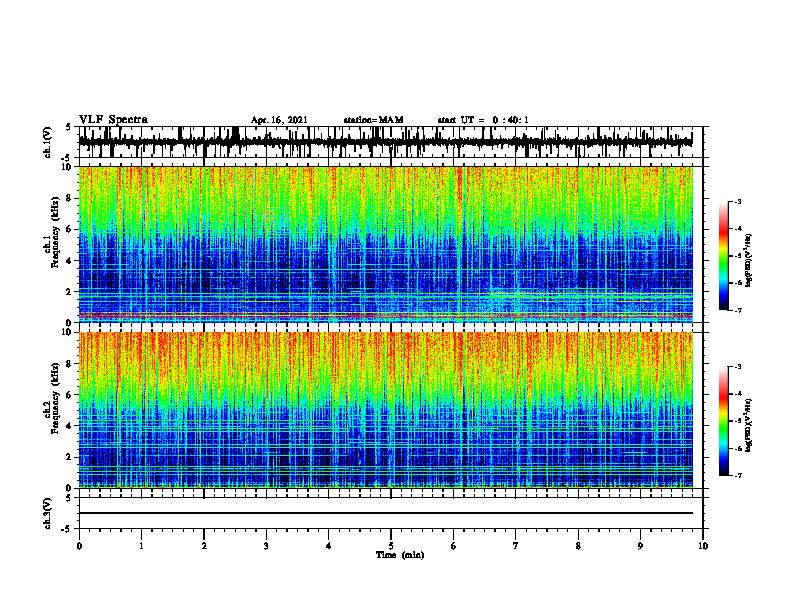
Task: Click the "-3" tick on upper colorbar
Action: tap(737, 201)
